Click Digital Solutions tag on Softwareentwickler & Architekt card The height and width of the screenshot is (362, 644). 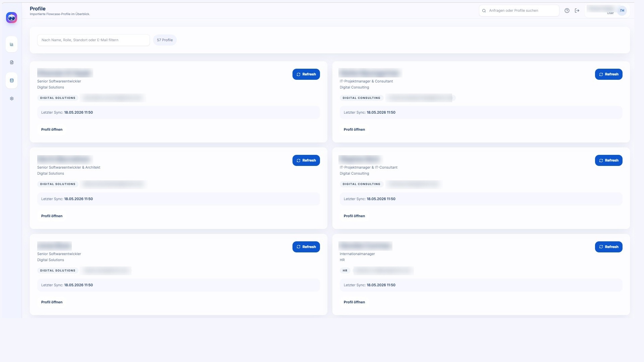[x=58, y=184]
